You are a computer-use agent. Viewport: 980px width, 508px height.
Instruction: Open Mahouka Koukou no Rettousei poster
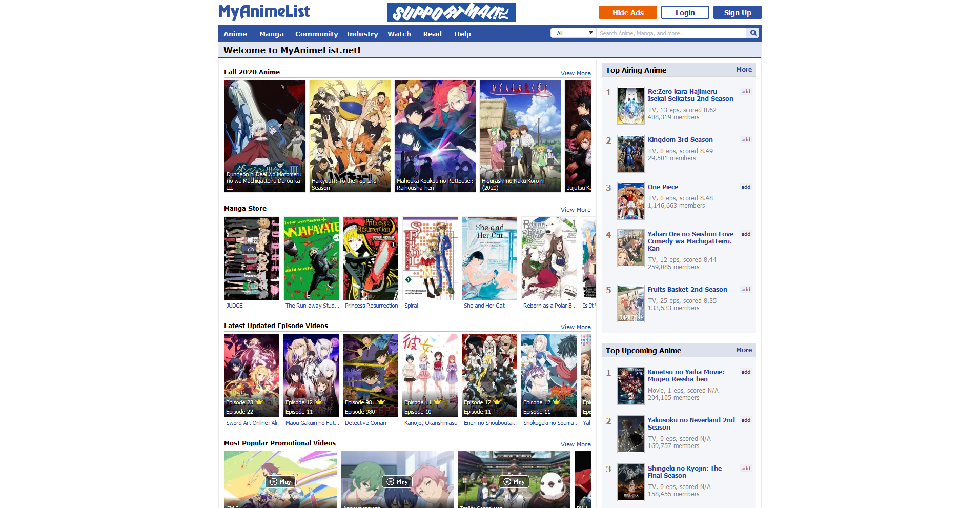tap(435, 136)
